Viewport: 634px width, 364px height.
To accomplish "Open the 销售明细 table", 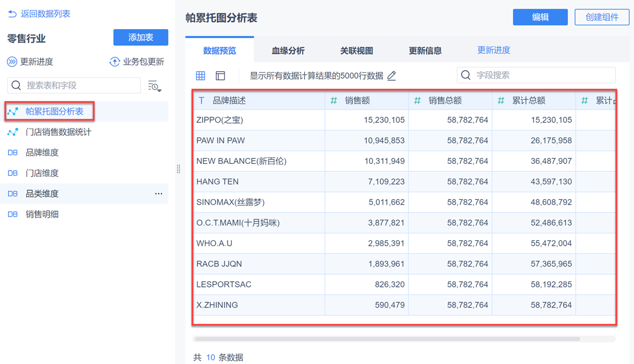I will (x=42, y=214).
